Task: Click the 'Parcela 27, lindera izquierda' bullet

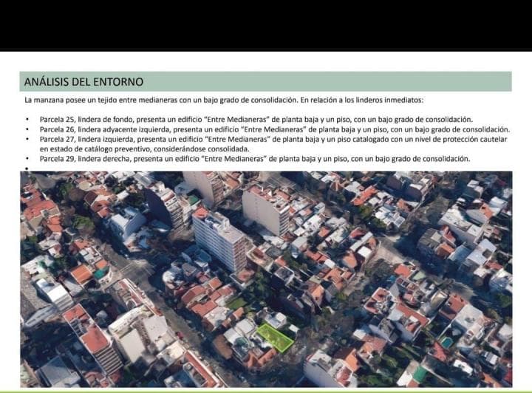Action: (x=273, y=144)
